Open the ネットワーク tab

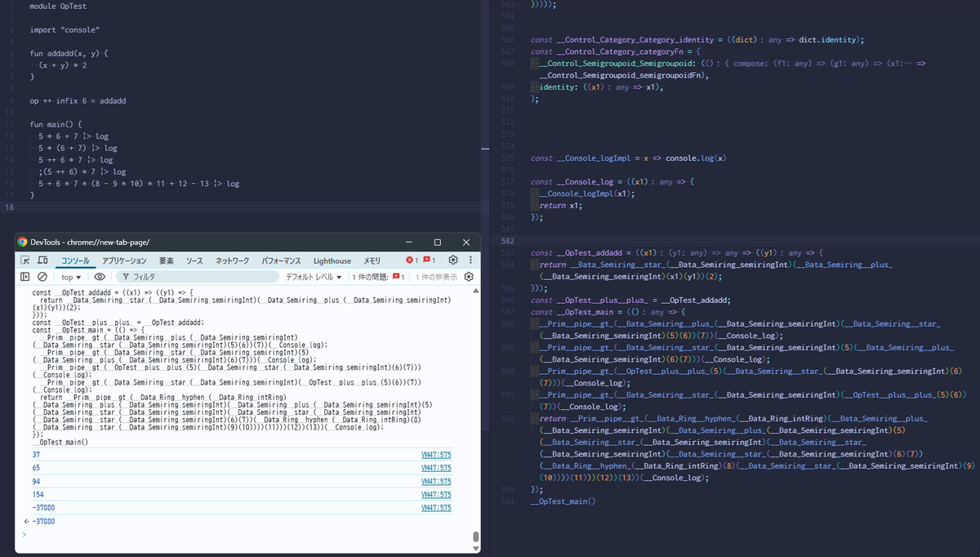tap(232, 261)
